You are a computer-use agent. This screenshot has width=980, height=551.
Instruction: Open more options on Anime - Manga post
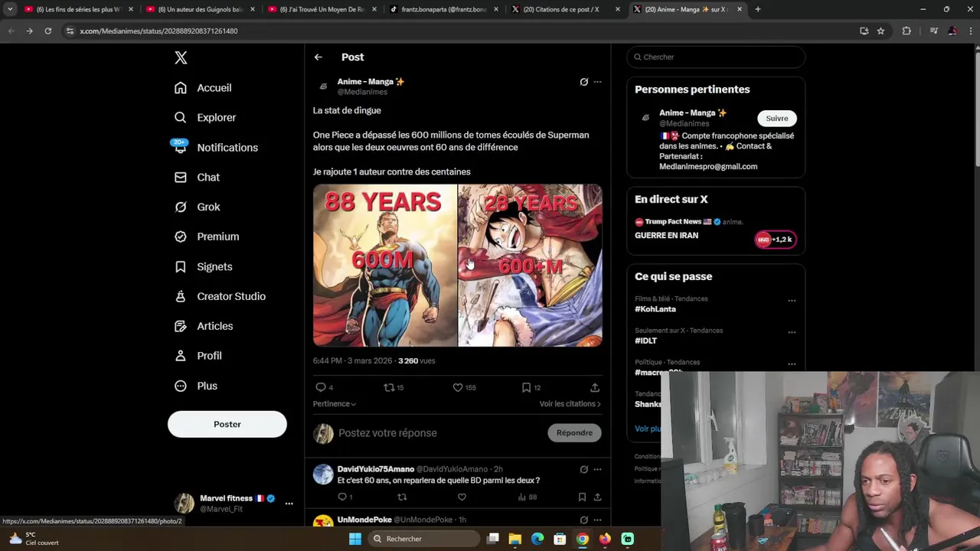(597, 82)
